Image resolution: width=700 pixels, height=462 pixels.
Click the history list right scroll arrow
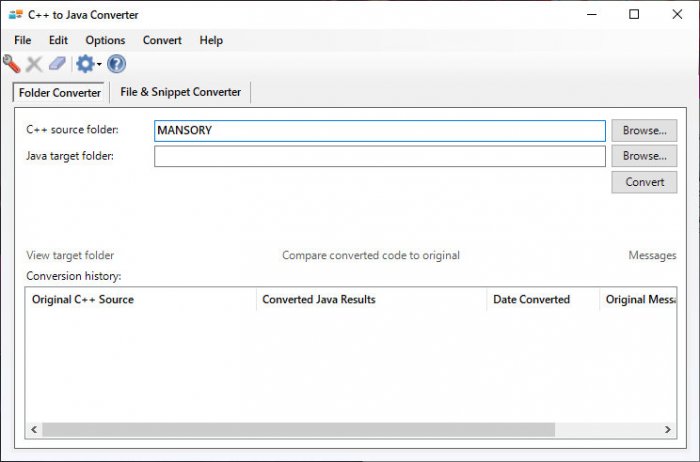(668, 429)
